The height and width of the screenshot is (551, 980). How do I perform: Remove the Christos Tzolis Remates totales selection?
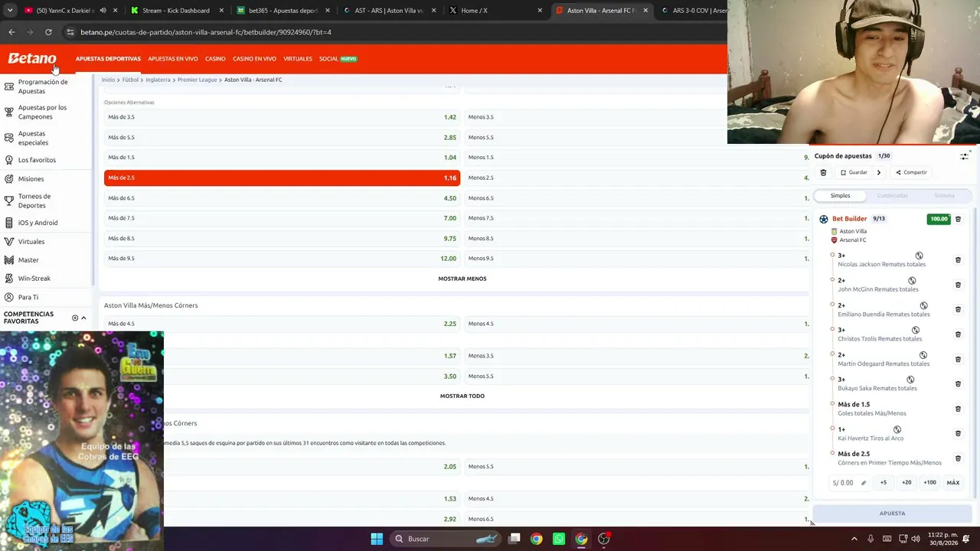[958, 334]
